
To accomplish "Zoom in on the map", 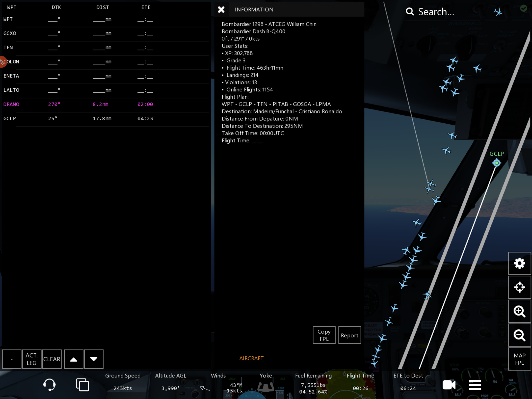I will (519, 311).
